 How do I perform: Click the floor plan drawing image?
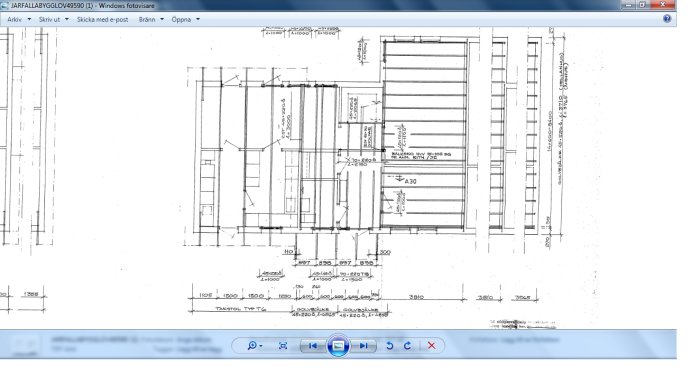[x=338, y=178]
